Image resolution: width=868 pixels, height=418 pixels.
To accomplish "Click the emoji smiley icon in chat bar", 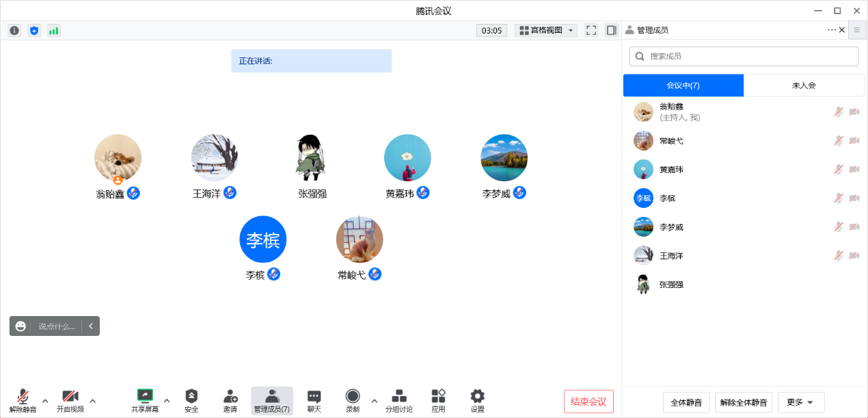I will point(21,326).
